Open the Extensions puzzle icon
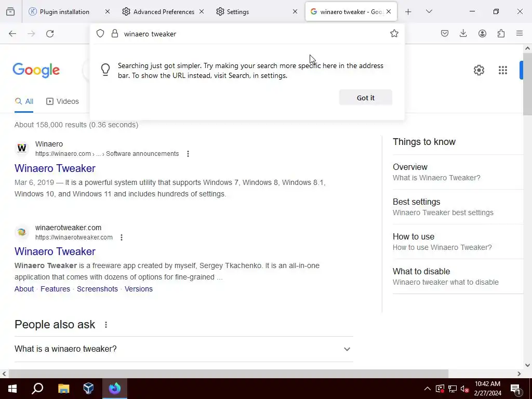The width and height of the screenshot is (532, 399). 501,33
